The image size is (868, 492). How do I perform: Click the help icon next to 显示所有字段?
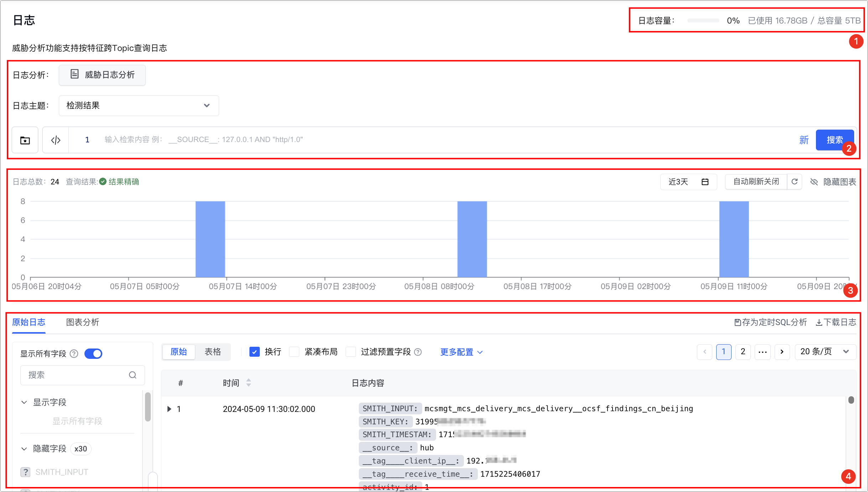pos(74,354)
